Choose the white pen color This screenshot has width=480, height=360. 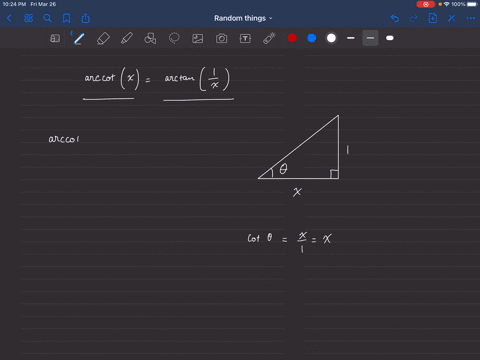331,38
